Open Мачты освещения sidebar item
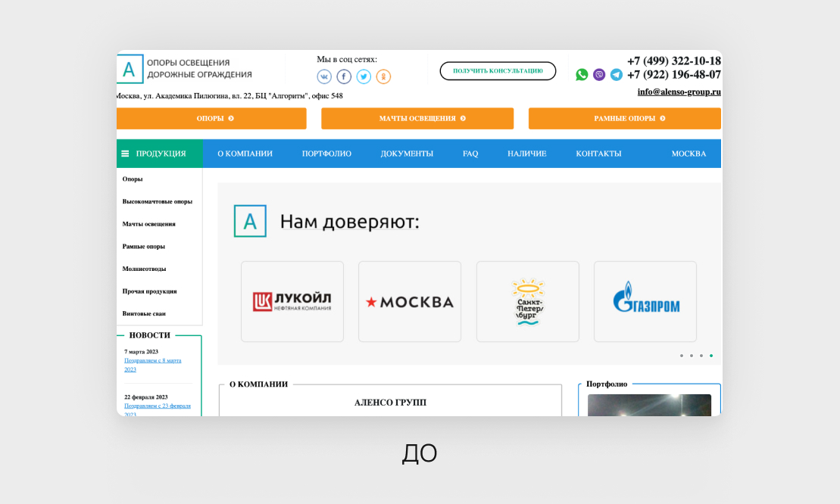Screen dimensions: 840x504 [149, 224]
